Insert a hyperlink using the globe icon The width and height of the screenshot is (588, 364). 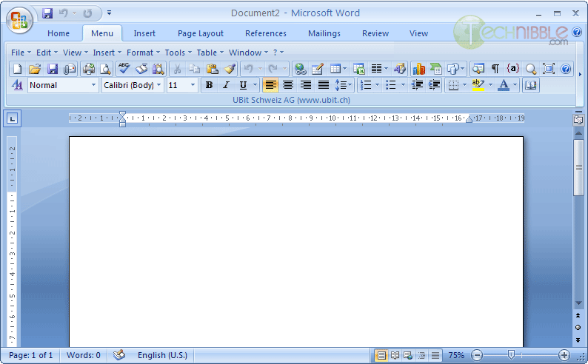(300, 69)
